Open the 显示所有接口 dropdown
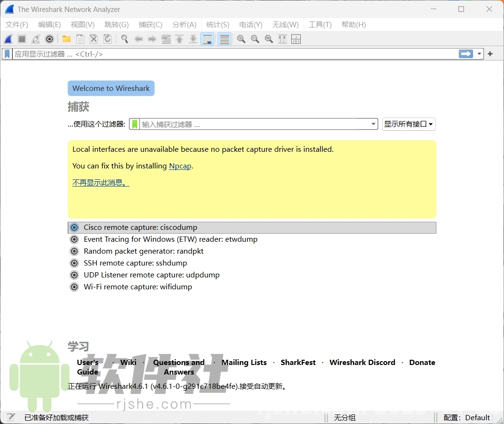504x424 pixels. [408, 124]
